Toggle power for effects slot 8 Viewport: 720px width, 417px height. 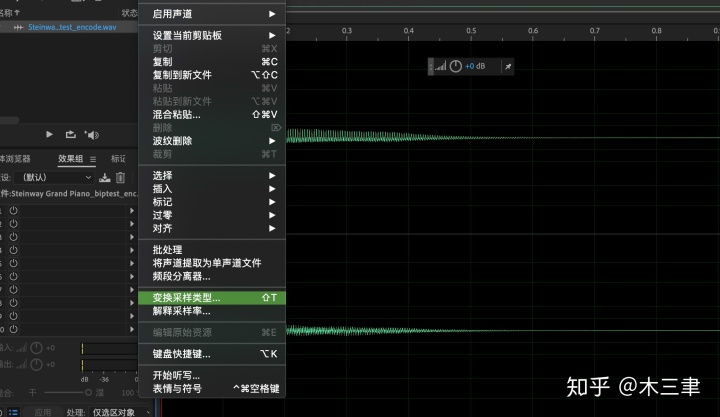[x=13, y=303]
